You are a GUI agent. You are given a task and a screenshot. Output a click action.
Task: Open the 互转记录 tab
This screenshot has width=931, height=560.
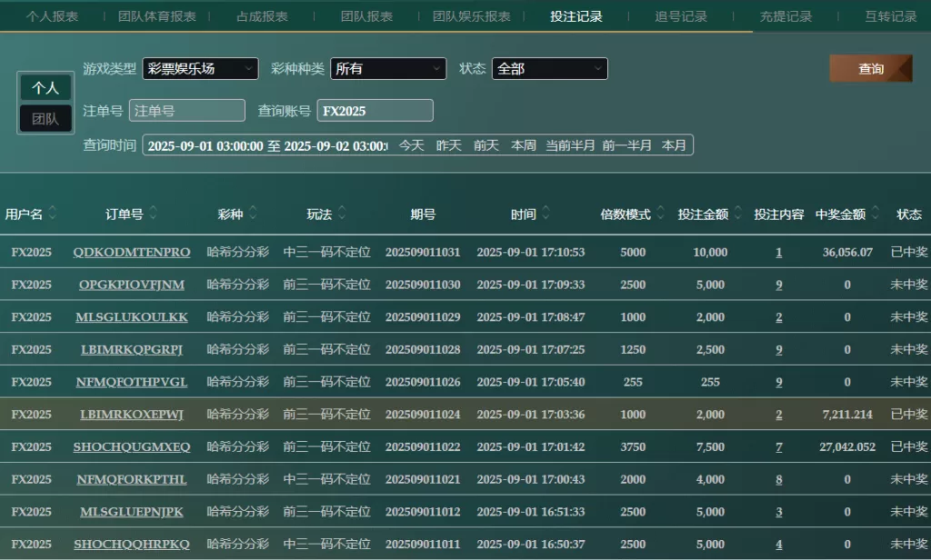click(x=891, y=16)
